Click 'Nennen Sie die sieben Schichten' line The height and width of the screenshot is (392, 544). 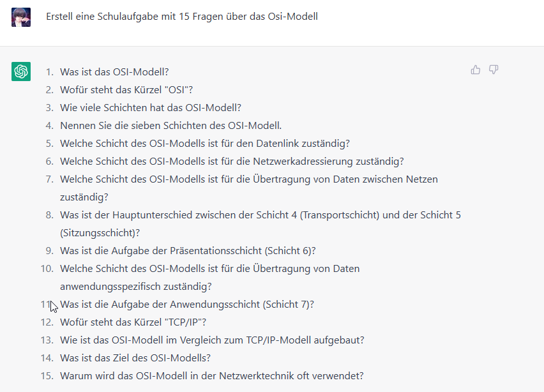tap(170, 126)
